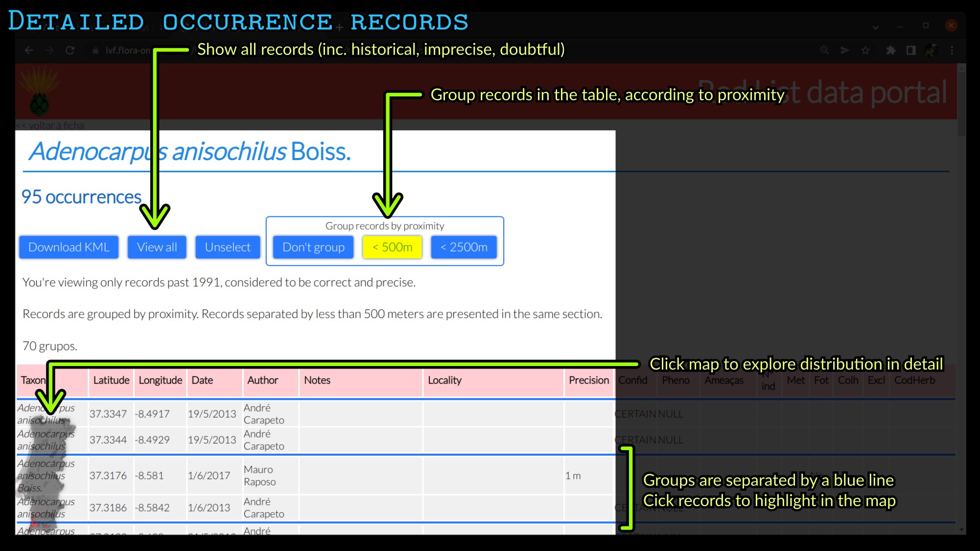Screen dimensions: 980x551
Task: Select the < 500m grouping option
Action: click(392, 247)
